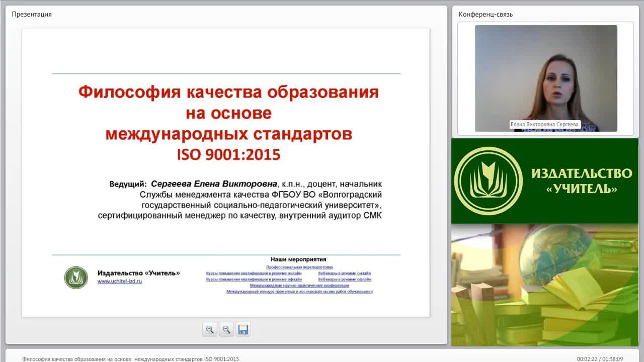Open the Вебинары в режиме офлайн link
644x362 pixels.
tap(345, 279)
